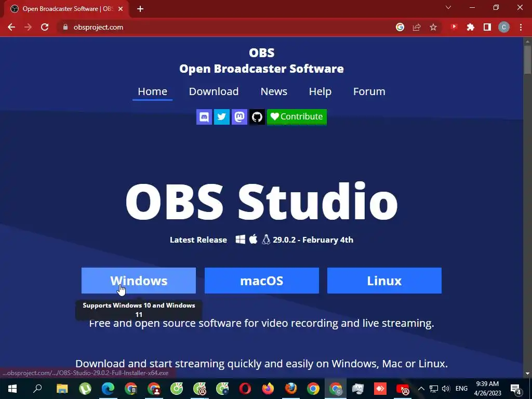Click the browser forward arrow
The image size is (532, 399).
pyautogui.click(x=28, y=27)
